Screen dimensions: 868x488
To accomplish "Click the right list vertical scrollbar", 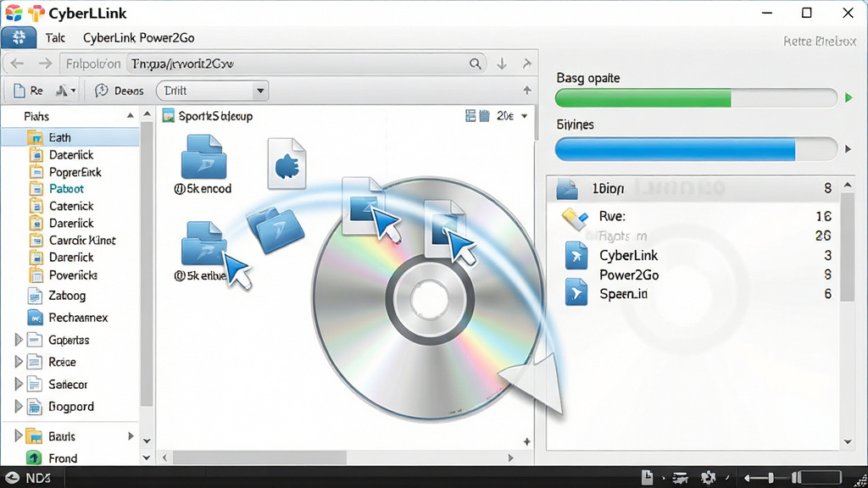I will (848, 247).
